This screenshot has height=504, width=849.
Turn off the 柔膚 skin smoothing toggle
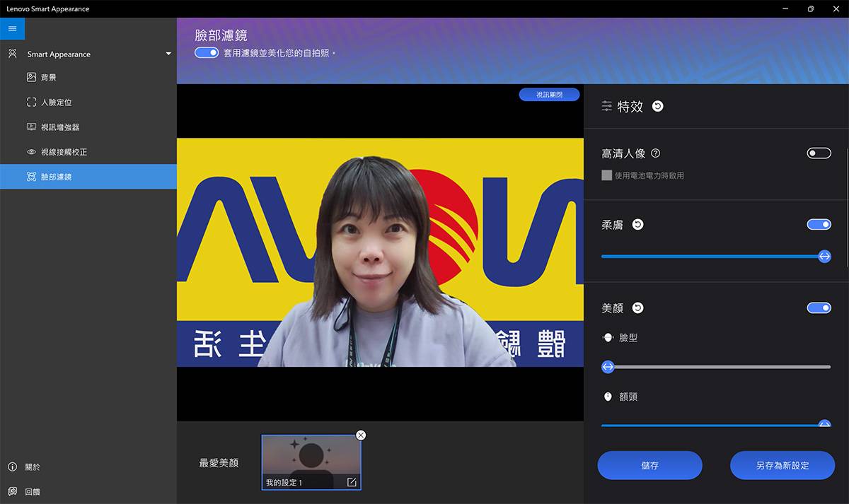pos(819,225)
